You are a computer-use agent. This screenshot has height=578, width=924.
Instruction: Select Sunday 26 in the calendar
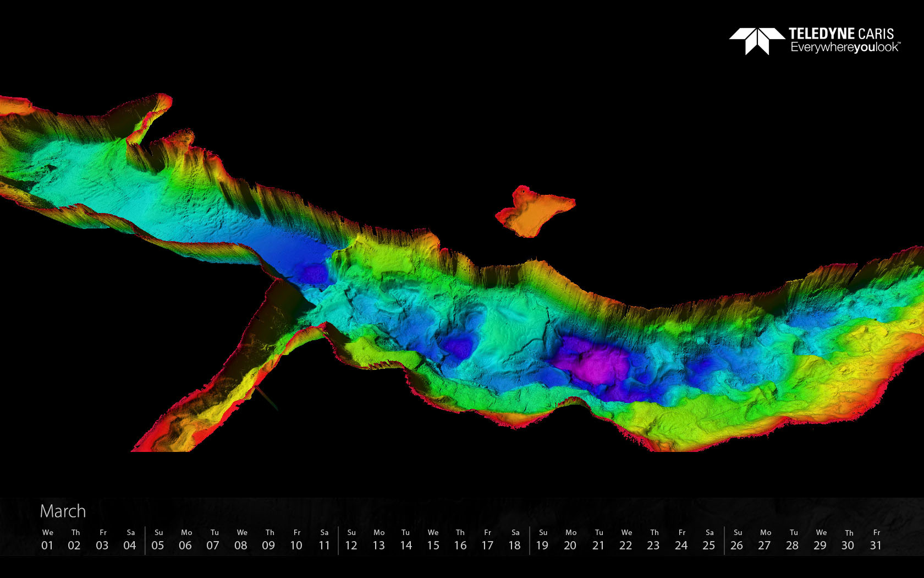[x=738, y=540]
